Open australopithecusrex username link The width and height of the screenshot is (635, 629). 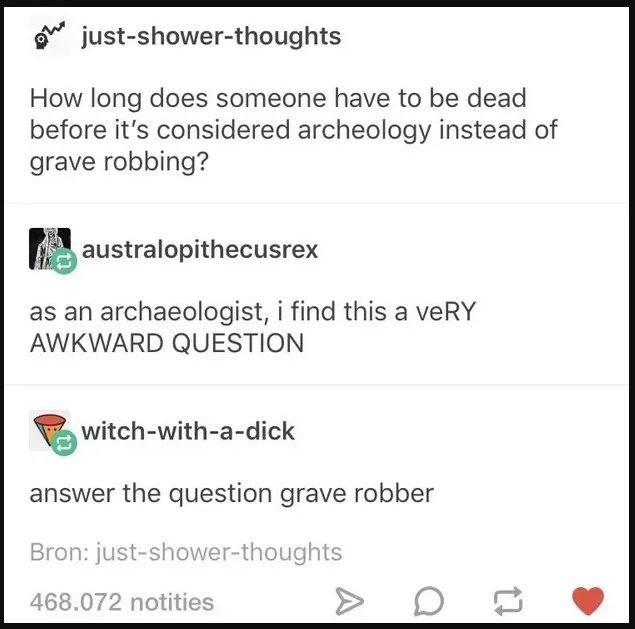point(200,249)
